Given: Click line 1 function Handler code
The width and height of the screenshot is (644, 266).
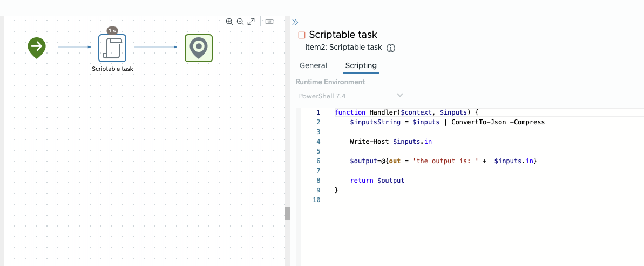Looking at the screenshot, I should (x=406, y=112).
